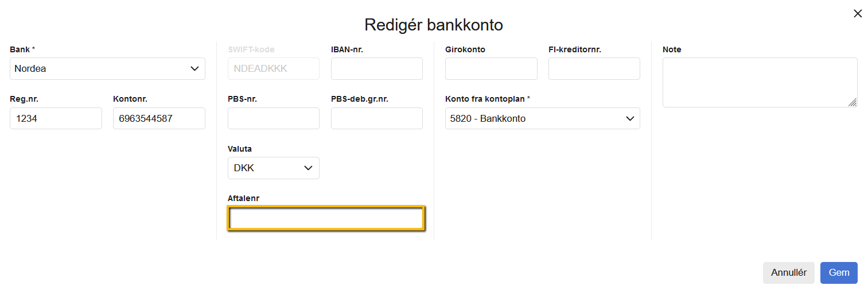Expand the Valuta currency dropdown

point(273,168)
